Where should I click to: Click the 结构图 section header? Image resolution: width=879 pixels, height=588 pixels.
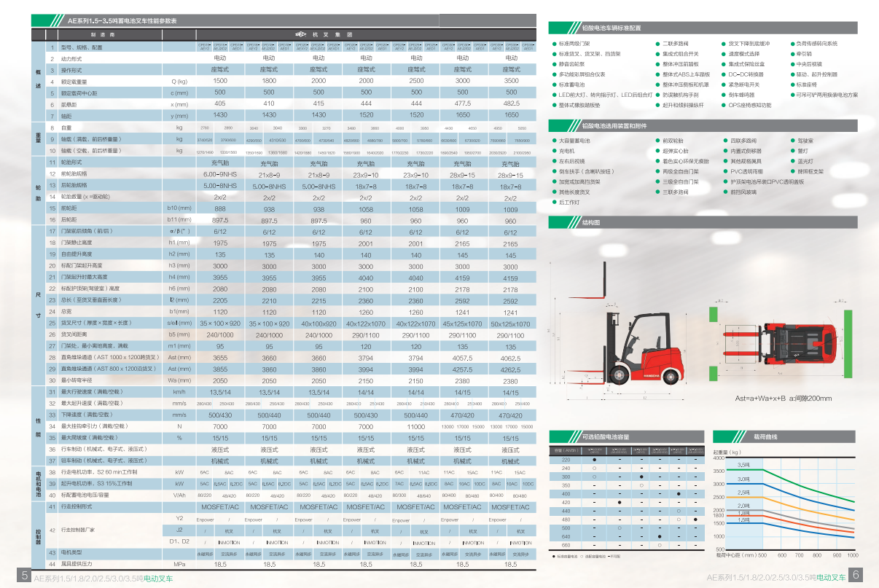(x=592, y=221)
